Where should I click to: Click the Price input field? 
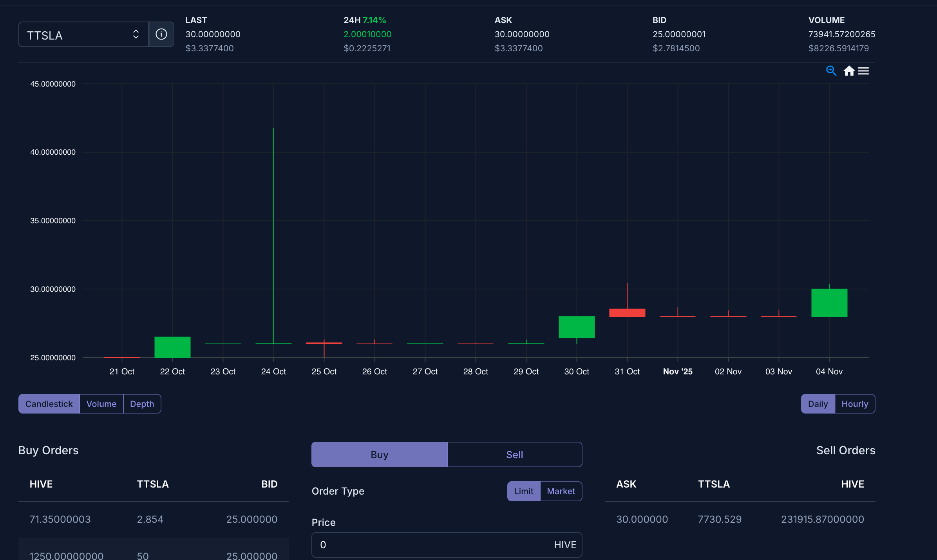(431, 545)
